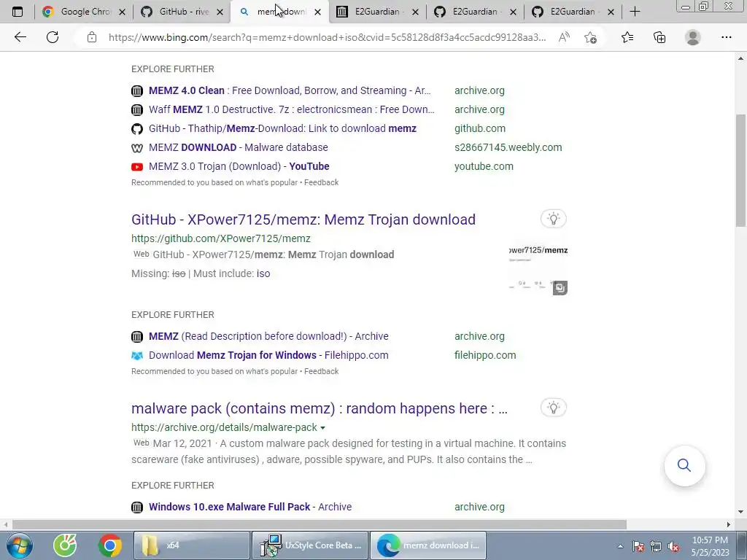Expand dropdown arrow after archive.org malware-pack URL
Image resolution: width=747 pixels, height=560 pixels.
(x=323, y=427)
